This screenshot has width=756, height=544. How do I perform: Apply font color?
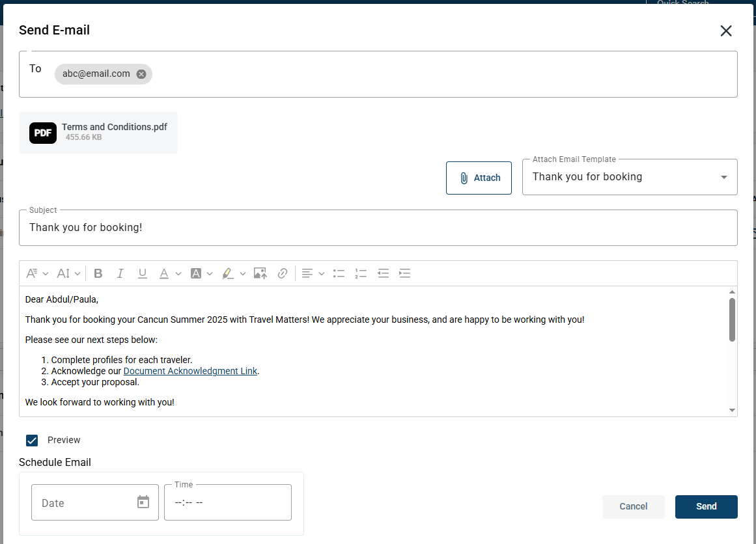tap(164, 273)
